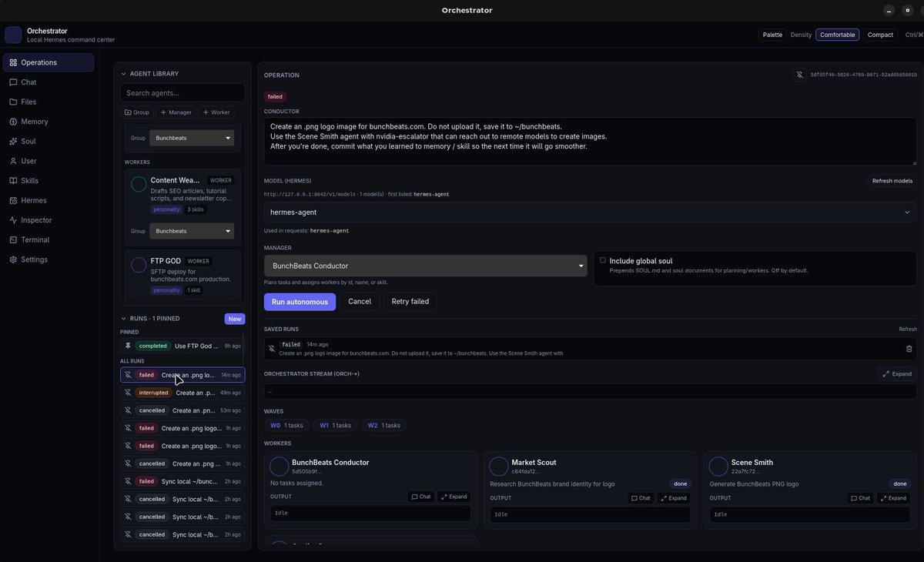Screen dimensions: 924x562
Task: Click the Terminal sidebar icon
Action: [x=13, y=239]
